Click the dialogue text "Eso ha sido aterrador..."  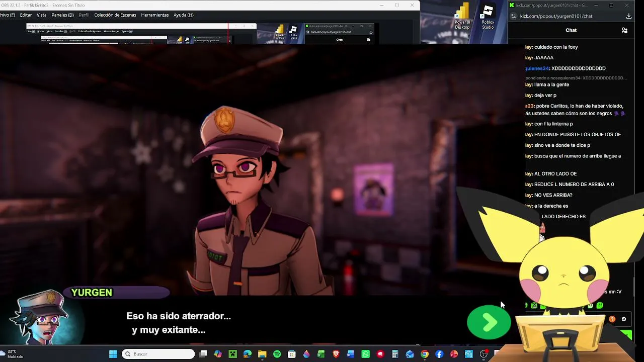click(179, 316)
